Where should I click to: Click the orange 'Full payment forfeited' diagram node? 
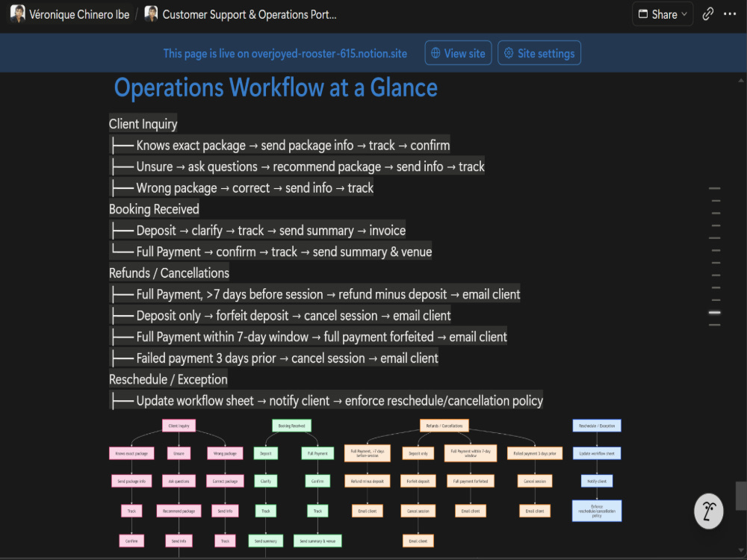[x=470, y=481]
